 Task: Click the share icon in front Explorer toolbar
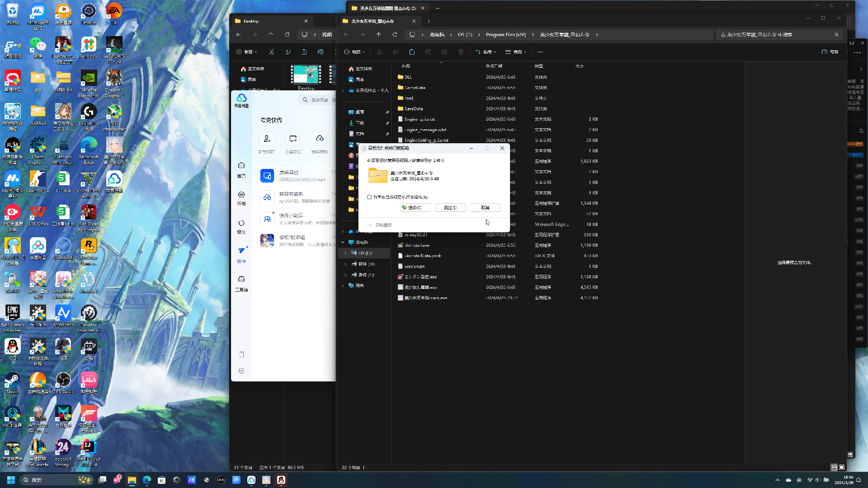[x=444, y=52]
